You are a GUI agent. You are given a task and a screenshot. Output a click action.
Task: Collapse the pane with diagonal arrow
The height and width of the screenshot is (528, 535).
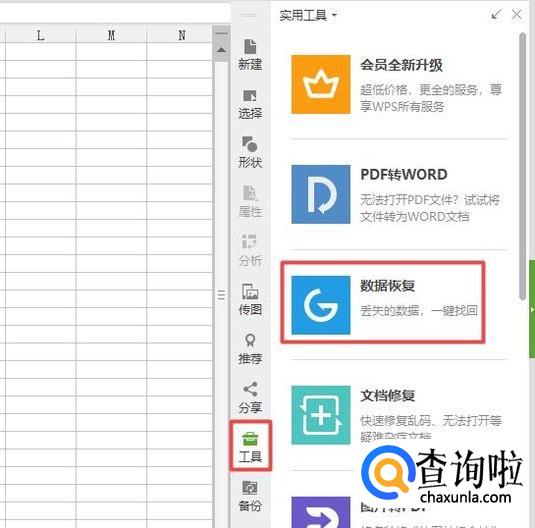click(x=496, y=14)
